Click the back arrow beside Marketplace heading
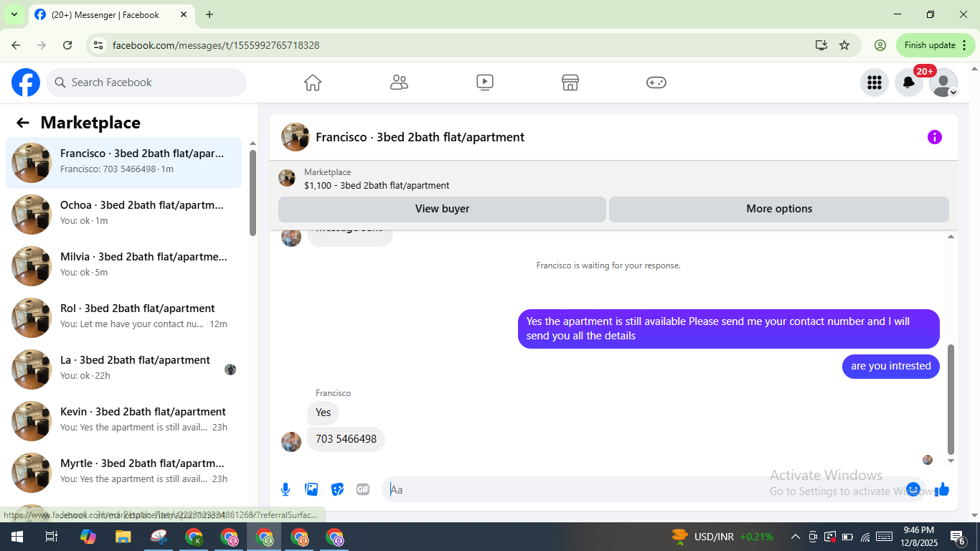980x551 pixels. point(23,123)
